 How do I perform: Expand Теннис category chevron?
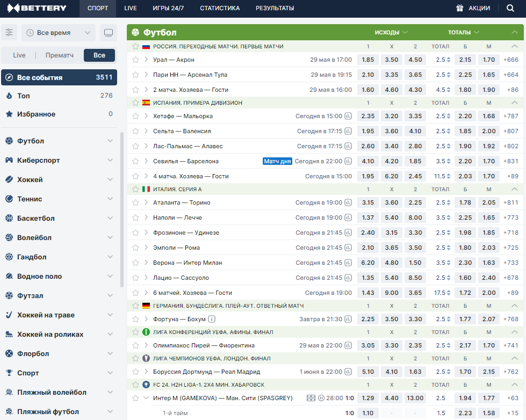click(110, 199)
